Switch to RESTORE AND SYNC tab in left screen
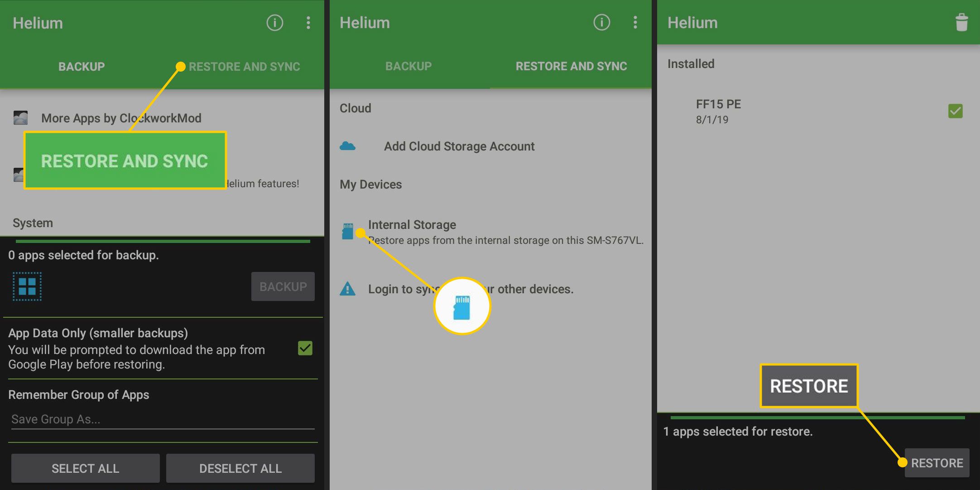Screen dimensions: 980x490 pyautogui.click(x=244, y=67)
